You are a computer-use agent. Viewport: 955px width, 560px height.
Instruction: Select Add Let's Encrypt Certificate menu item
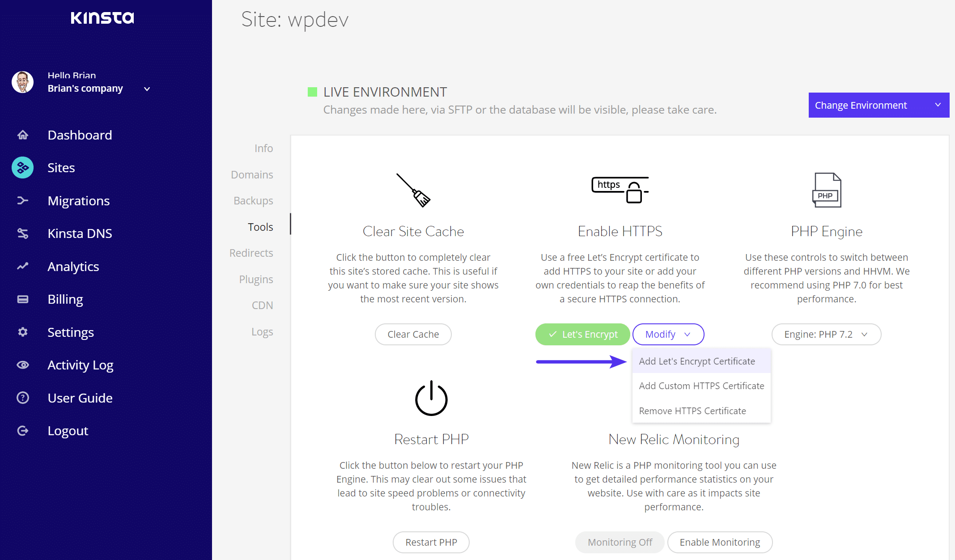click(697, 361)
